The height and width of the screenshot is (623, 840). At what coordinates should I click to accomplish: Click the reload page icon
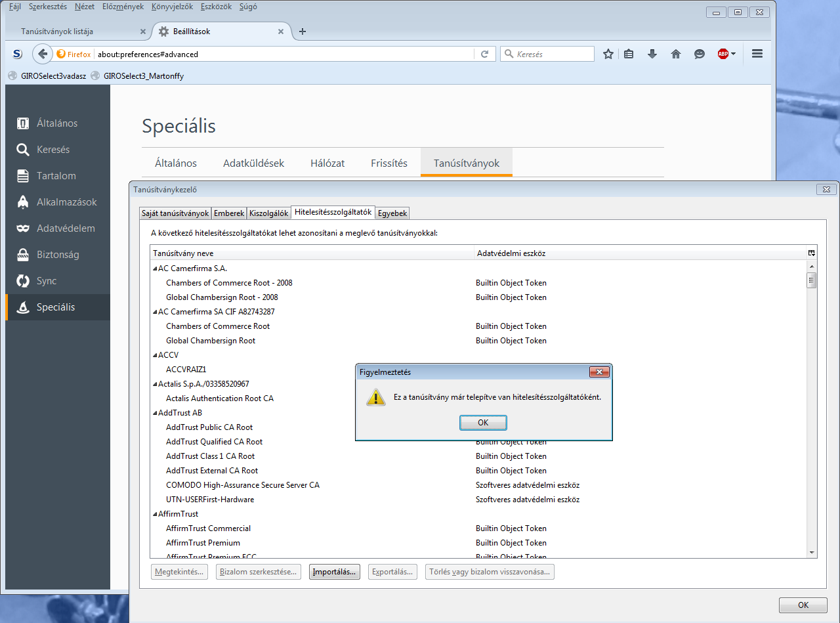[x=485, y=54]
